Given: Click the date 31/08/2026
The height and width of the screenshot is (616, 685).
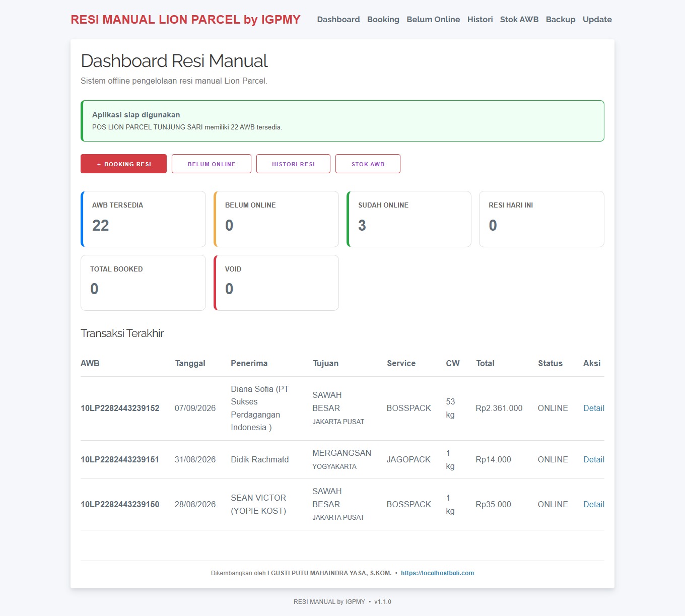Looking at the screenshot, I should [x=195, y=459].
